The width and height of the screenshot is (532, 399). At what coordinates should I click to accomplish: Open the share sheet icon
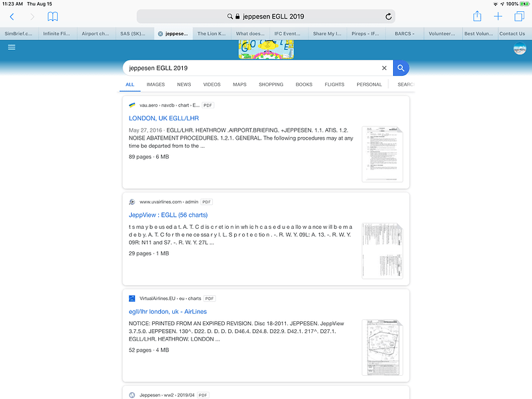pyautogui.click(x=477, y=16)
